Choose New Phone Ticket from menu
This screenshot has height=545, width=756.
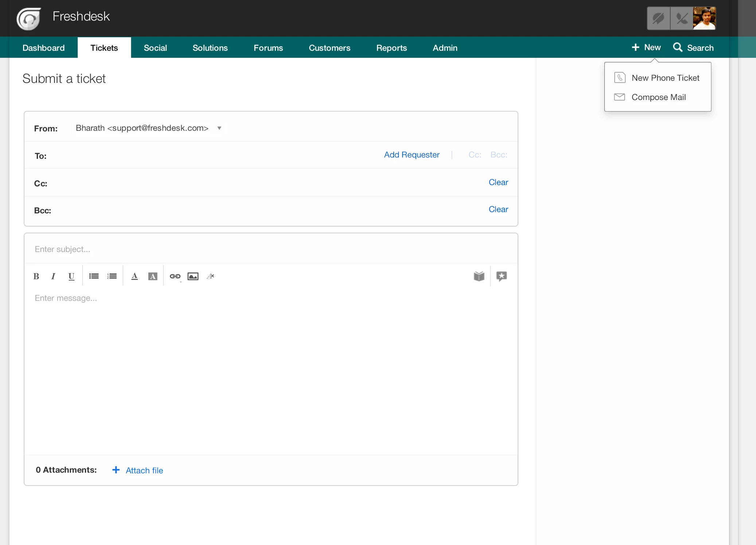(665, 78)
